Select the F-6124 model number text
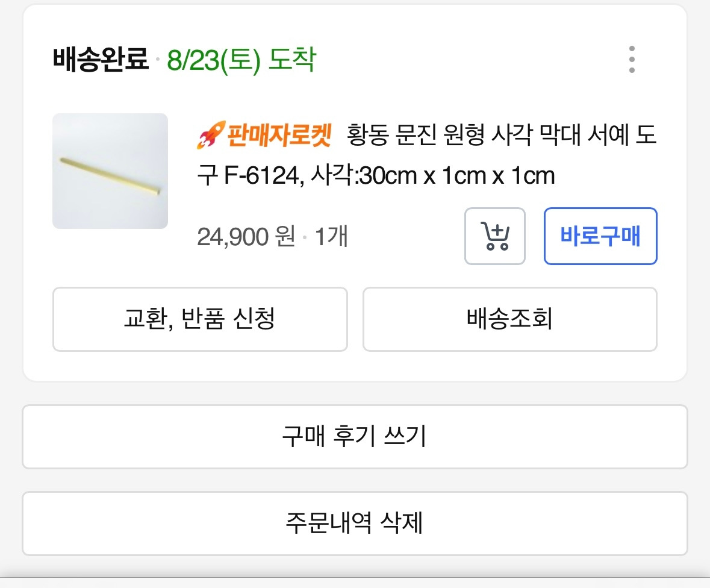Viewport: 710px width, 588px height. pyautogui.click(x=259, y=176)
